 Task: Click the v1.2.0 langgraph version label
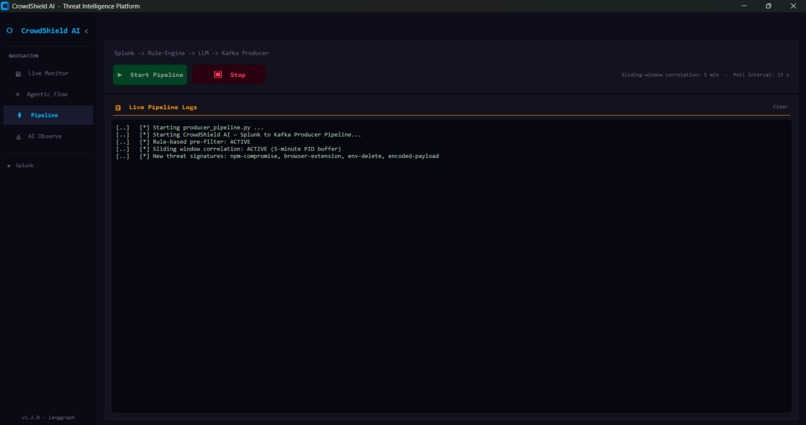pos(48,417)
